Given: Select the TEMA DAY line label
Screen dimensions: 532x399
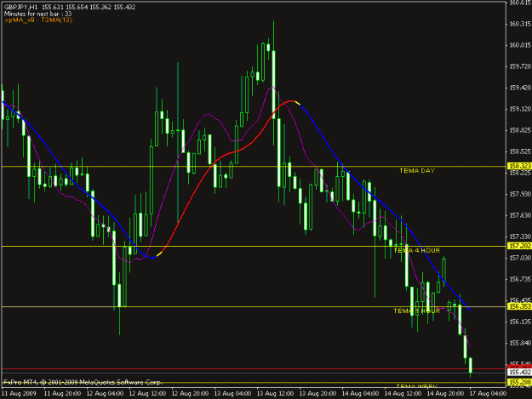Looking at the screenshot, I should click(x=417, y=170).
